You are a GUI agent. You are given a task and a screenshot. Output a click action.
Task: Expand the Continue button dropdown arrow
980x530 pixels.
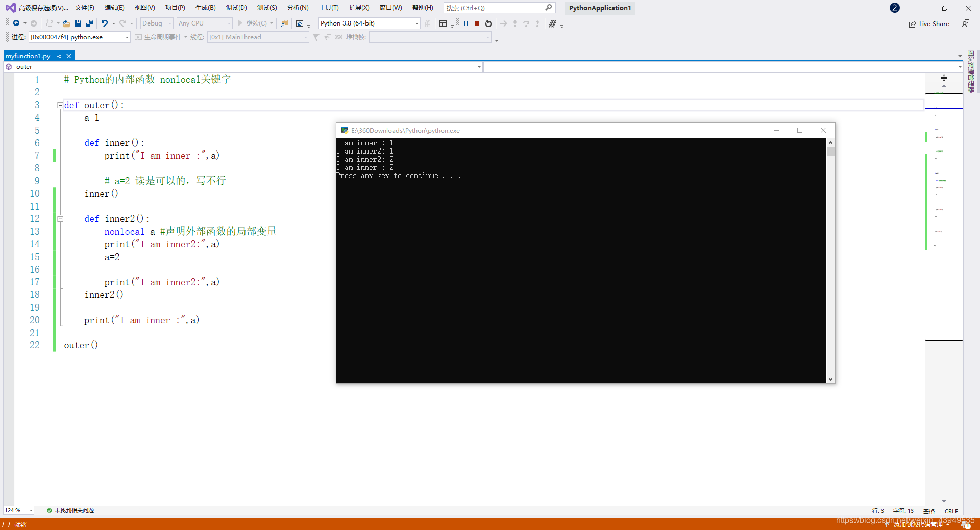[x=272, y=23]
